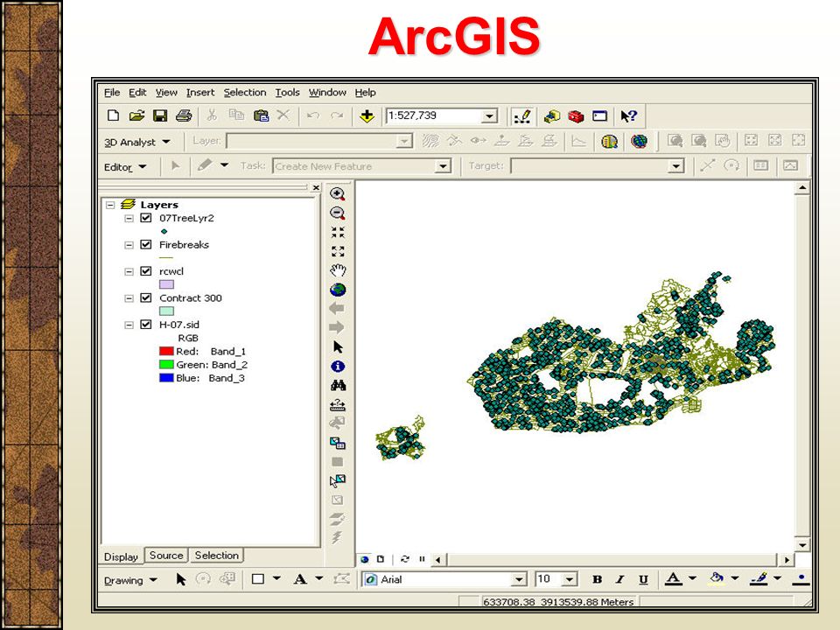Switch to the Selection tab
The image size is (840, 630).
click(x=217, y=556)
